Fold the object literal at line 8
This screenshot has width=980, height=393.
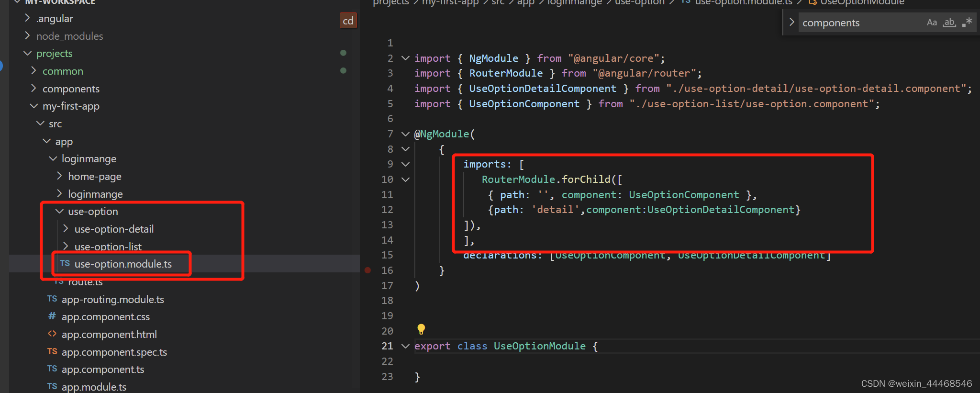[x=405, y=149]
